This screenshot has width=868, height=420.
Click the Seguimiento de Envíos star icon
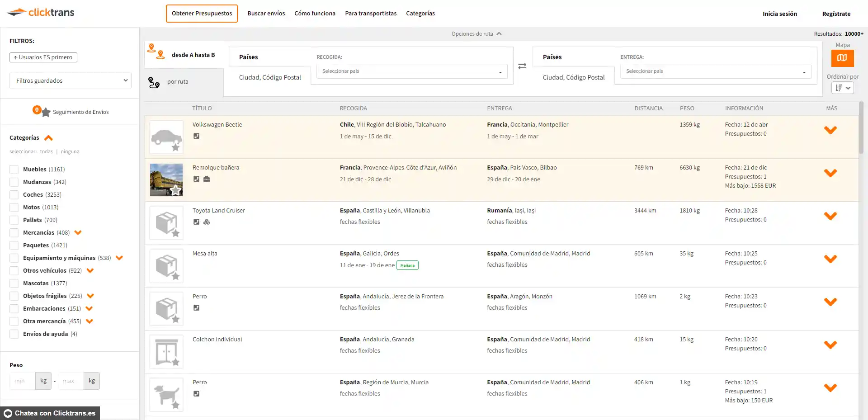click(x=46, y=112)
